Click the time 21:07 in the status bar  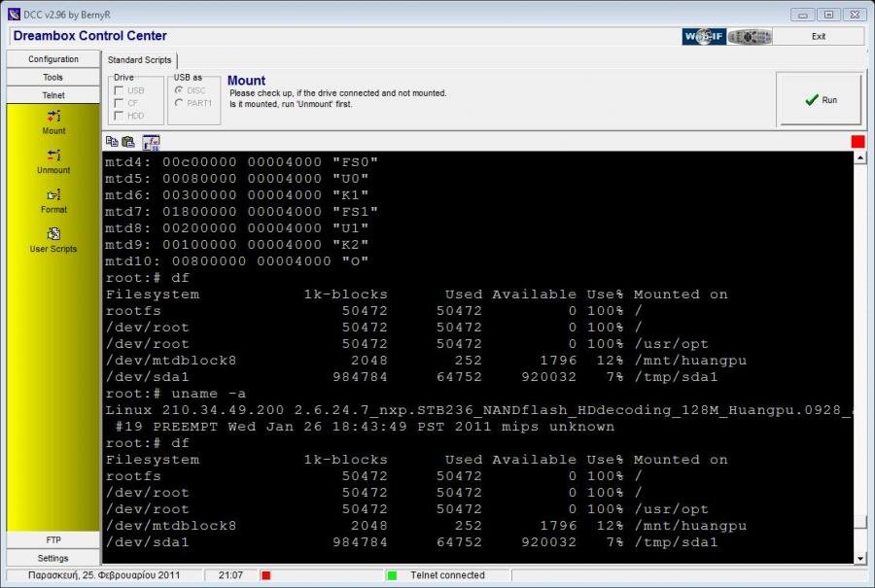coord(230,575)
